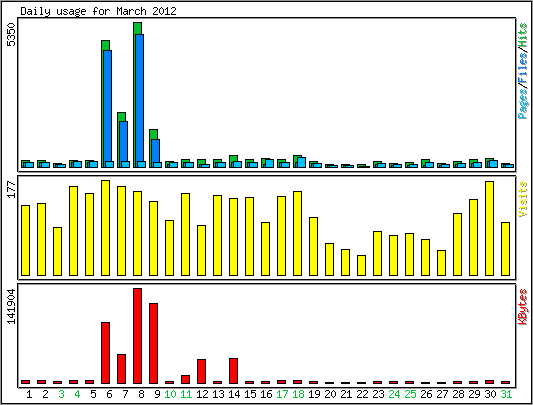
Task: Click the shortest visits bar on day 22
Action: pyautogui.click(x=361, y=265)
